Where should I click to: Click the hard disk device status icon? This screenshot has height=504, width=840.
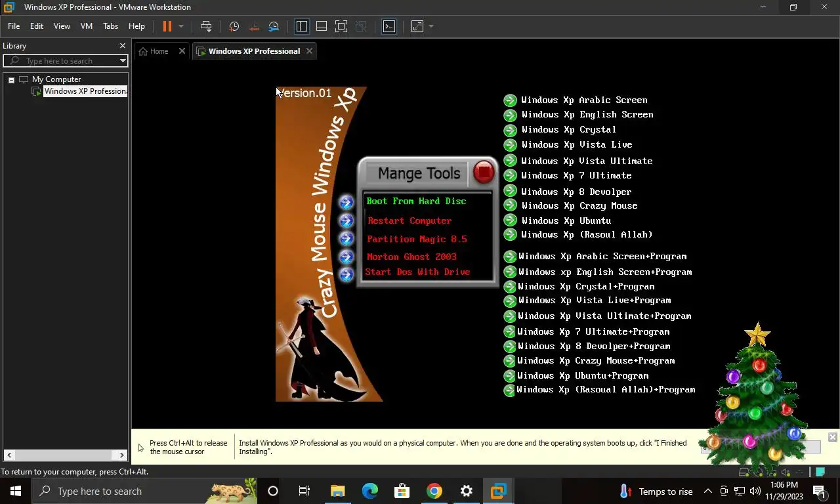[744, 472]
